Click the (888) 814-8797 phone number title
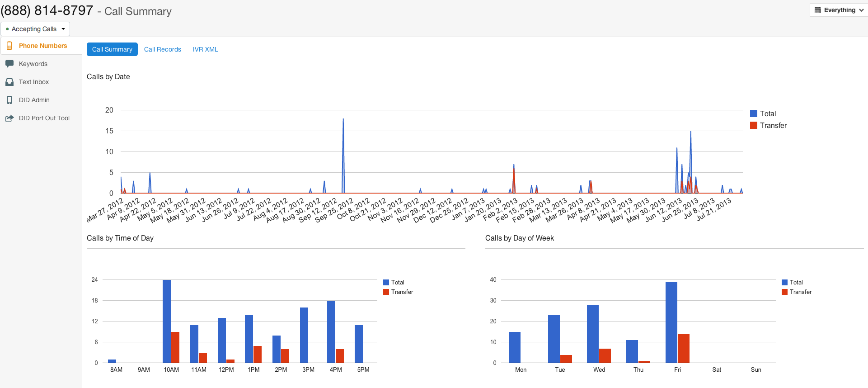This screenshot has height=388, width=868. click(47, 10)
